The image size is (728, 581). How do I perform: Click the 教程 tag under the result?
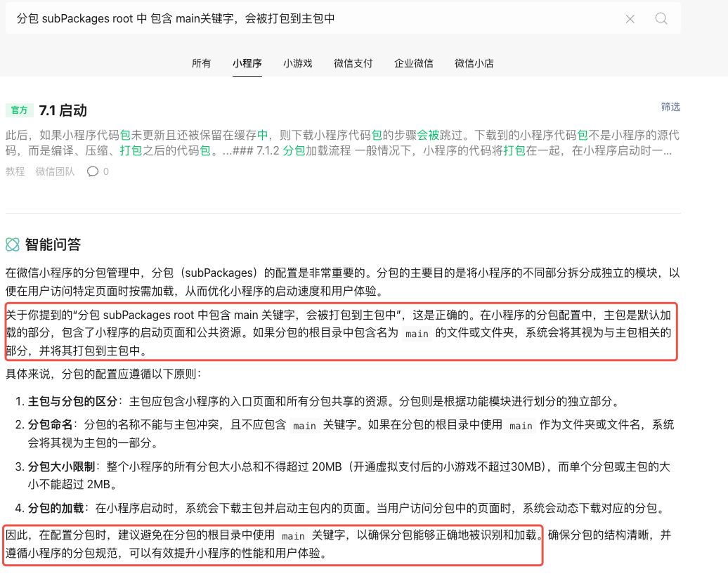click(15, 171)
